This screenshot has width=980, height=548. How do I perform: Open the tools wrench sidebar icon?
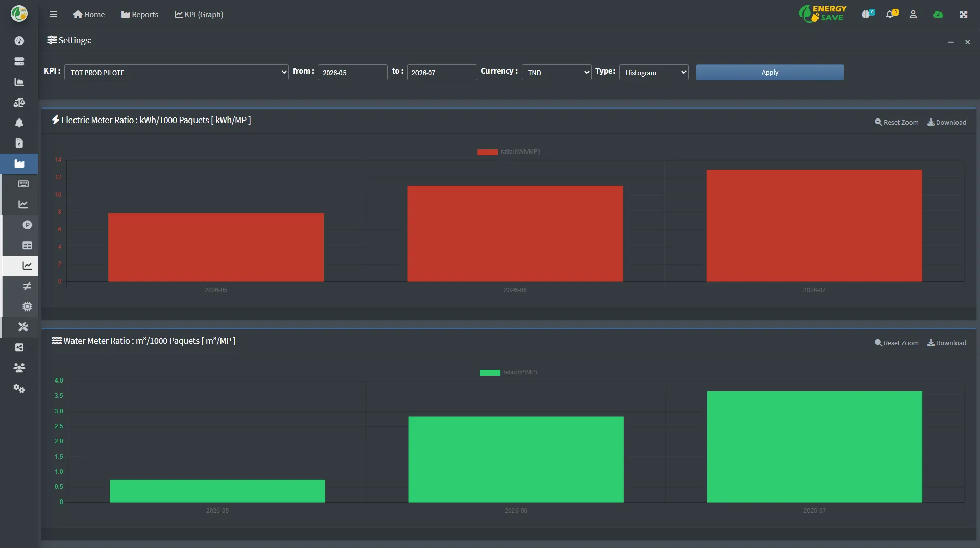pos(23,327)
